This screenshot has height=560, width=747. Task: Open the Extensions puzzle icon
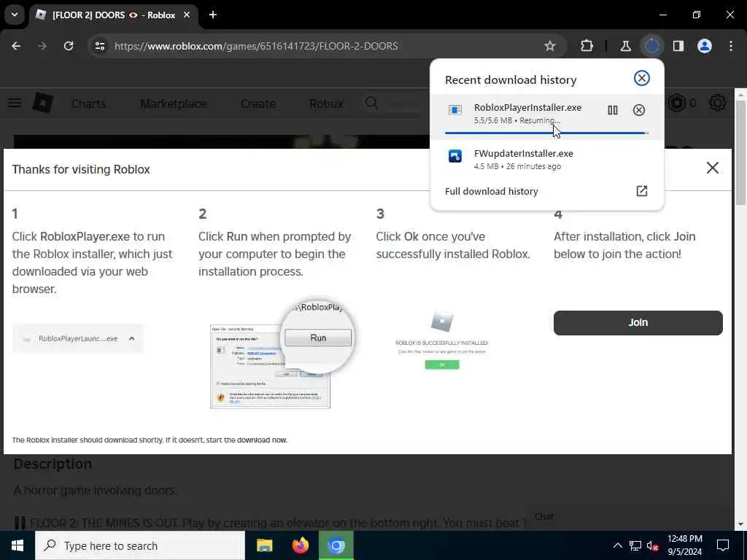coord(587,46)
